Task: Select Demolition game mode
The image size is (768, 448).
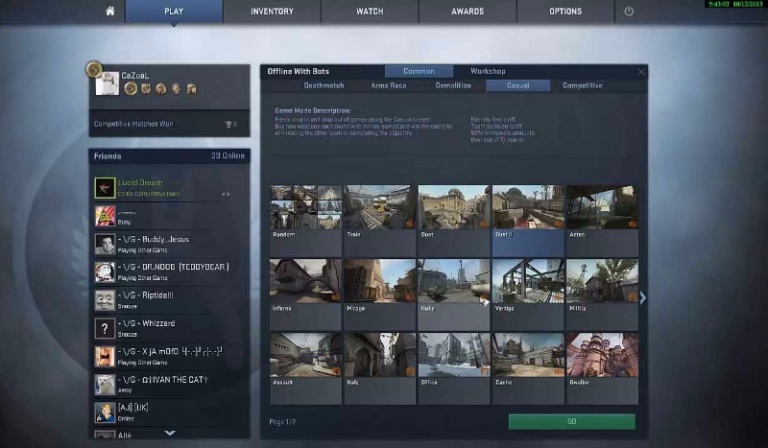Action: pos(453,86)
